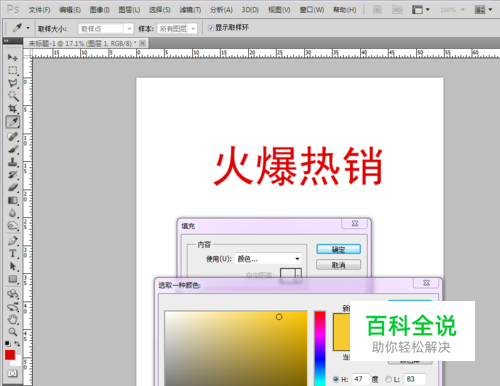The height and width of the screenshot is (386, 500).
Task: Click the rainbow hue slider bar
Action: pyautogui.click(x=320, y=349)
